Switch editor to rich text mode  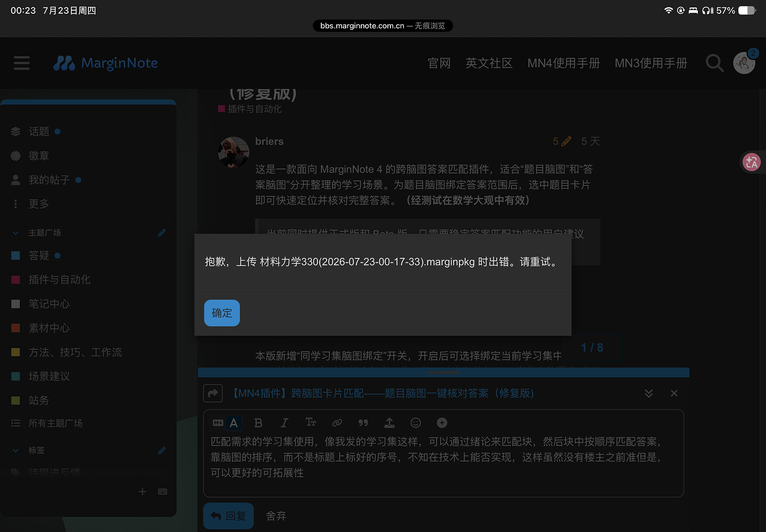(234, 423)
